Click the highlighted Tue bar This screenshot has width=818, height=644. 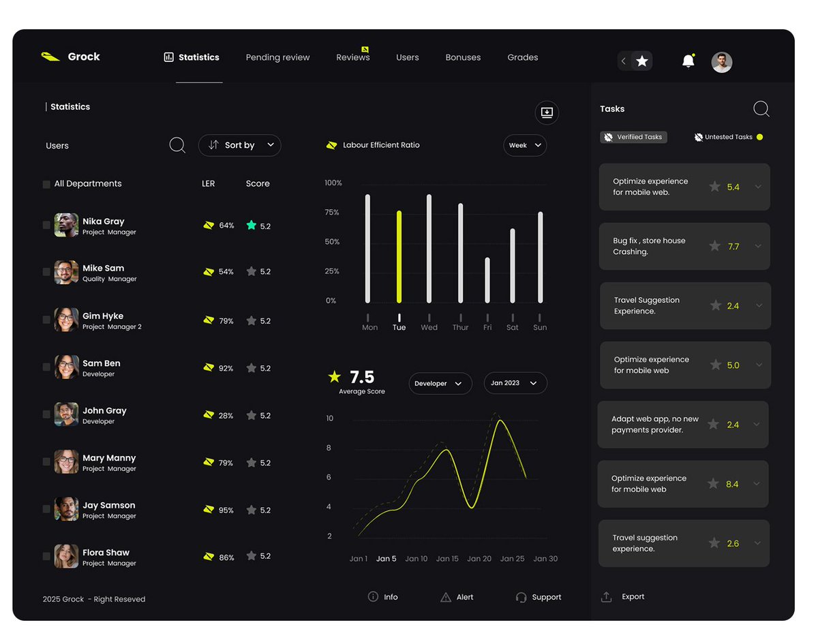click(x=399, y=257)
